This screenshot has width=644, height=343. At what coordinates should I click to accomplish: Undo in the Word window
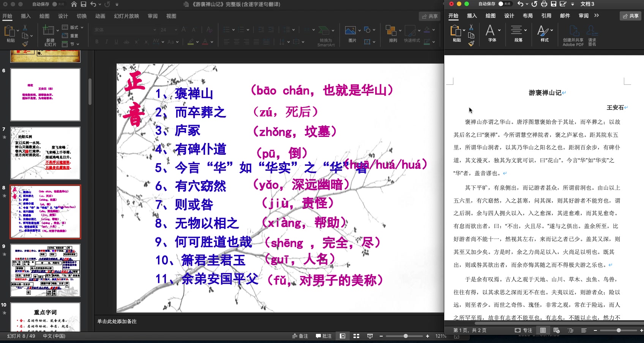(520, 4)
